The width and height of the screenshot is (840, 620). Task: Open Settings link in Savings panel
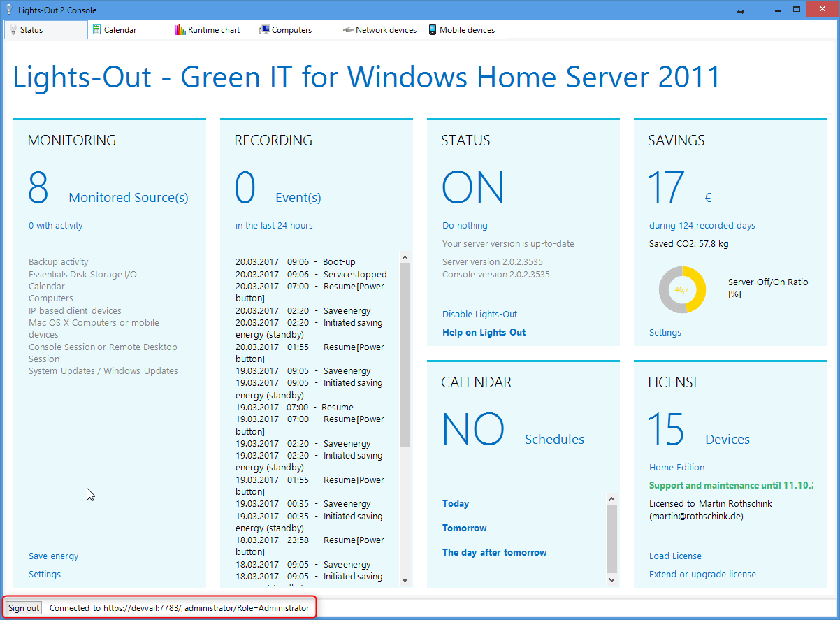tap(665, 333)
